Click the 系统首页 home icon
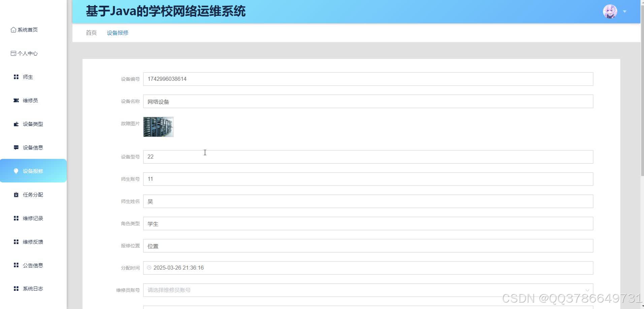Screen dimensions: 644x309 click(13, 30)
